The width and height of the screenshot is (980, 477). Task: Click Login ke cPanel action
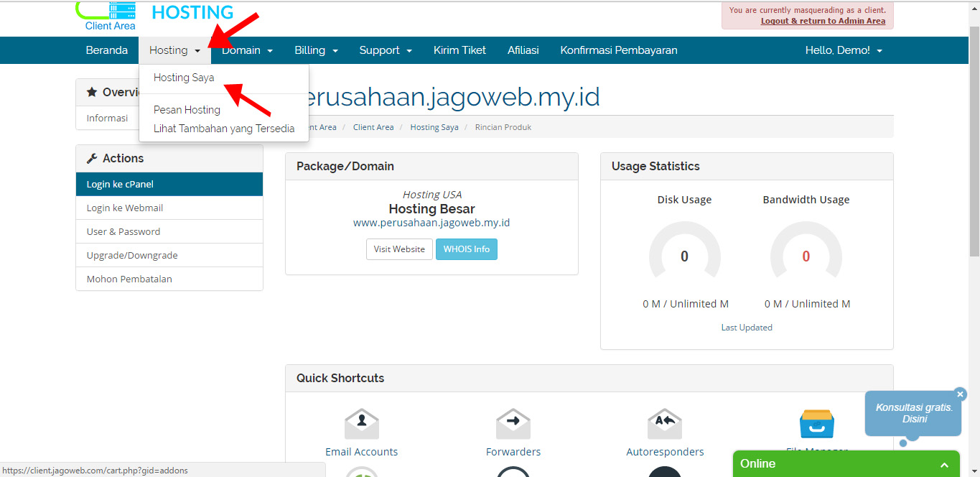169,184
